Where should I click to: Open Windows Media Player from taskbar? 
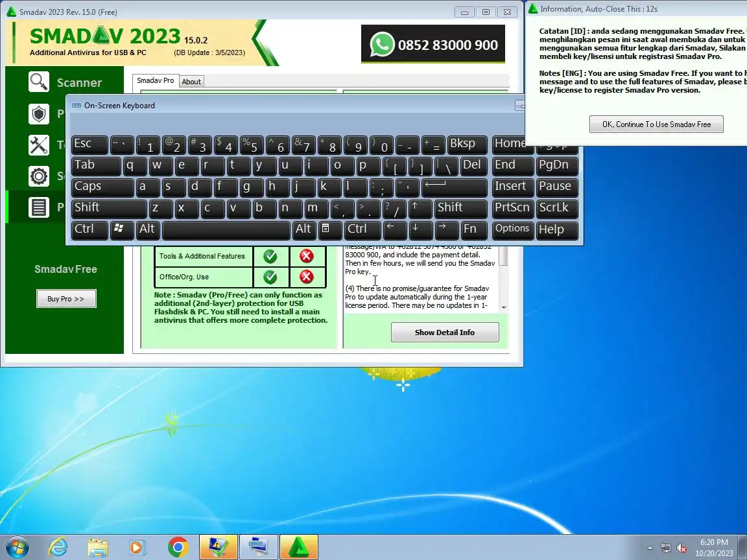[137, 547]
